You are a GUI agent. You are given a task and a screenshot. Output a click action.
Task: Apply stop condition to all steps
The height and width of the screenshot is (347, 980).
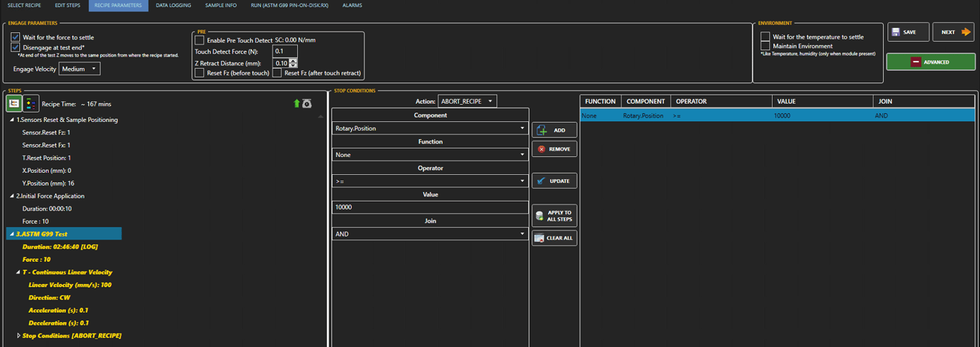(554, 216)
